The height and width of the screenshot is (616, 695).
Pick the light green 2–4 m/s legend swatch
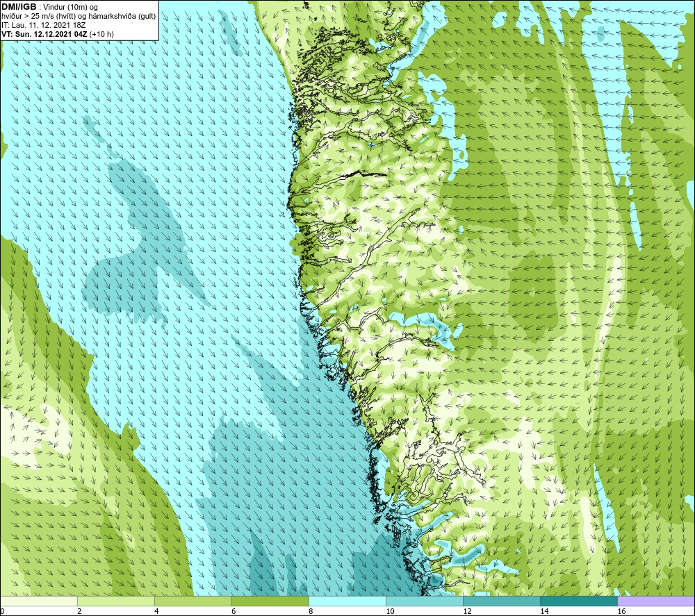click(115, 601)
